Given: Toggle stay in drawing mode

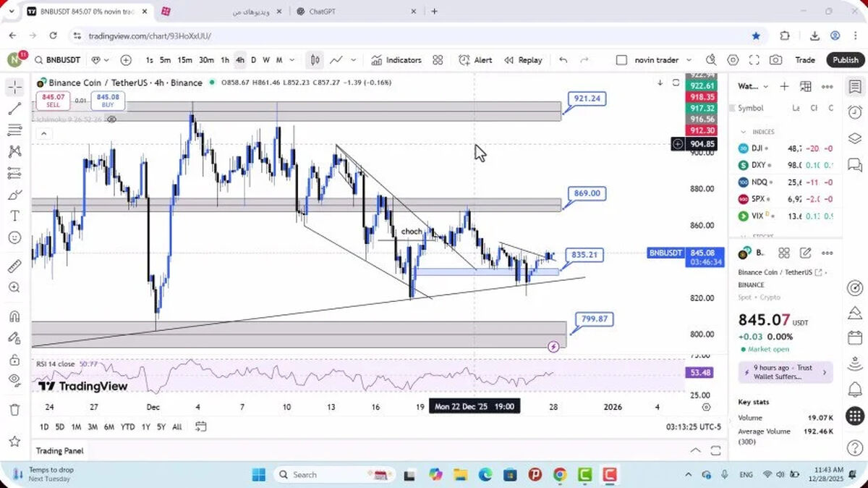Looking at the screenshot, I should tap(14, 337).
